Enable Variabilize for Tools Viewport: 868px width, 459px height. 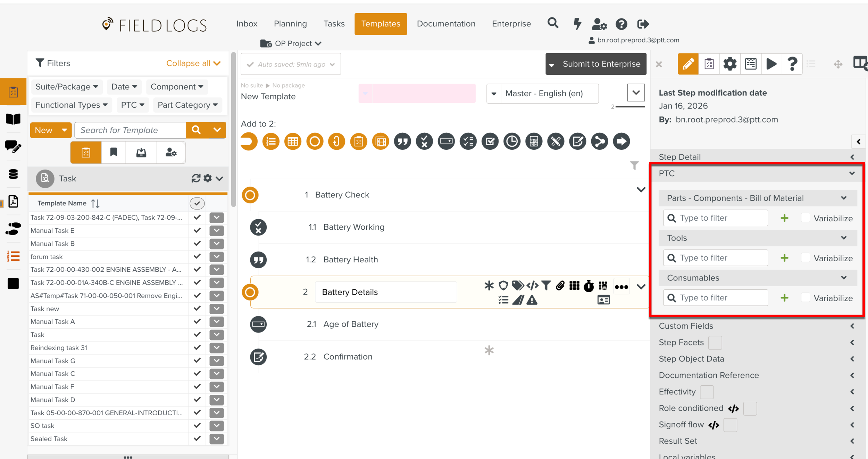805,258
